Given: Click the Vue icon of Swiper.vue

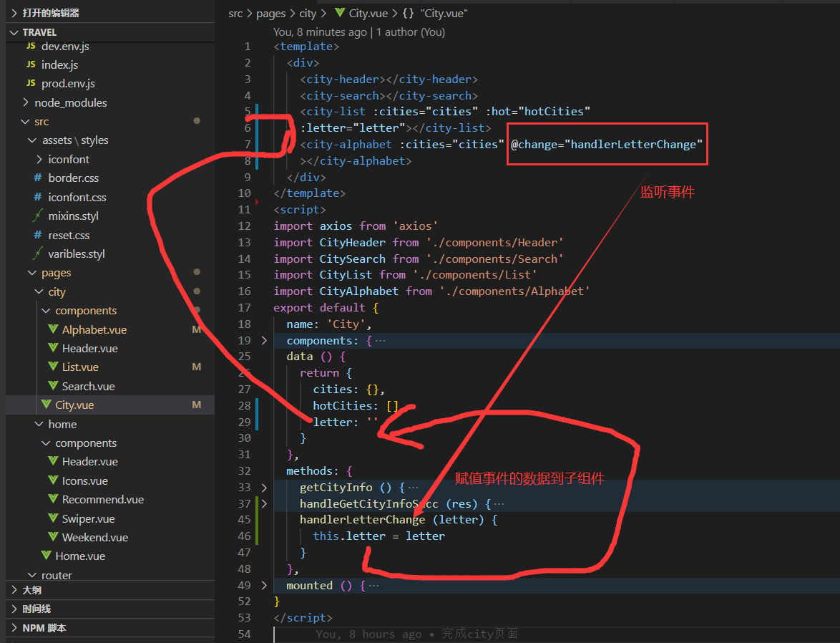Looking at the screenshot, I should (x=53, y=518).
